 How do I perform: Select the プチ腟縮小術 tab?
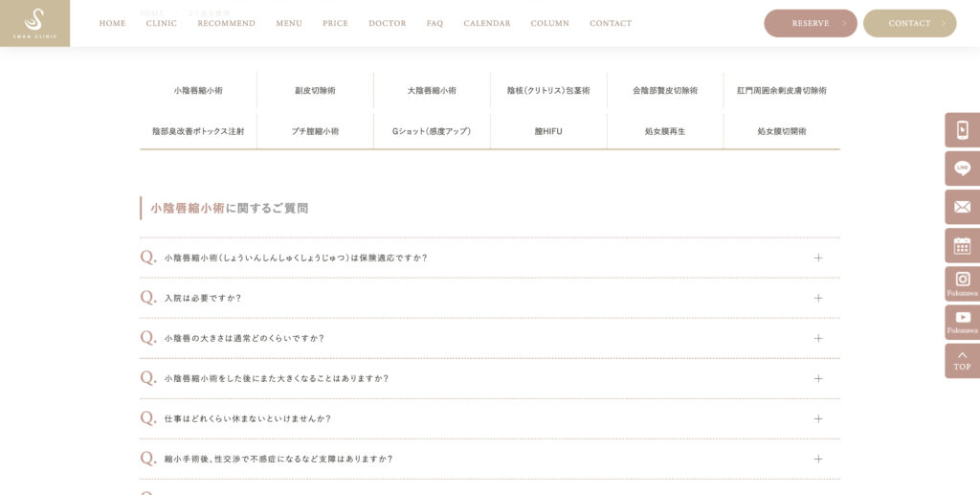[315, 131]
